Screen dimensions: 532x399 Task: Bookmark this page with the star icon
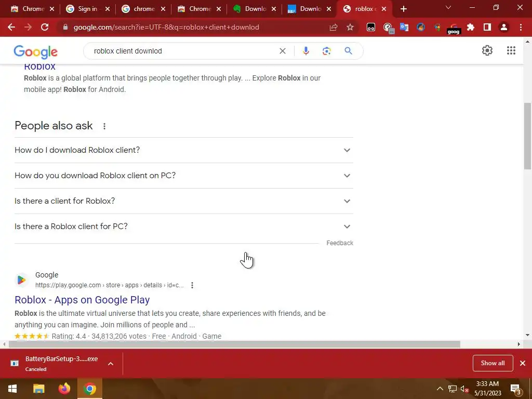(x=350, y=27)
